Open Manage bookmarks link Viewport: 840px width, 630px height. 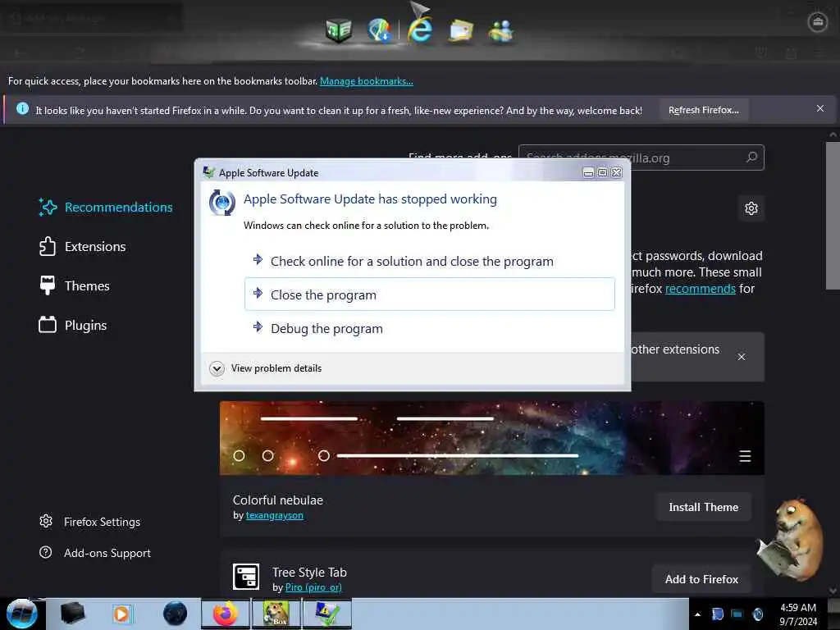pos(367,81)
